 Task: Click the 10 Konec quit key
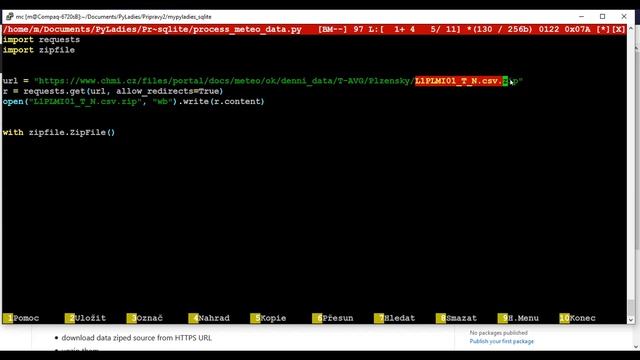coord(578,318)
